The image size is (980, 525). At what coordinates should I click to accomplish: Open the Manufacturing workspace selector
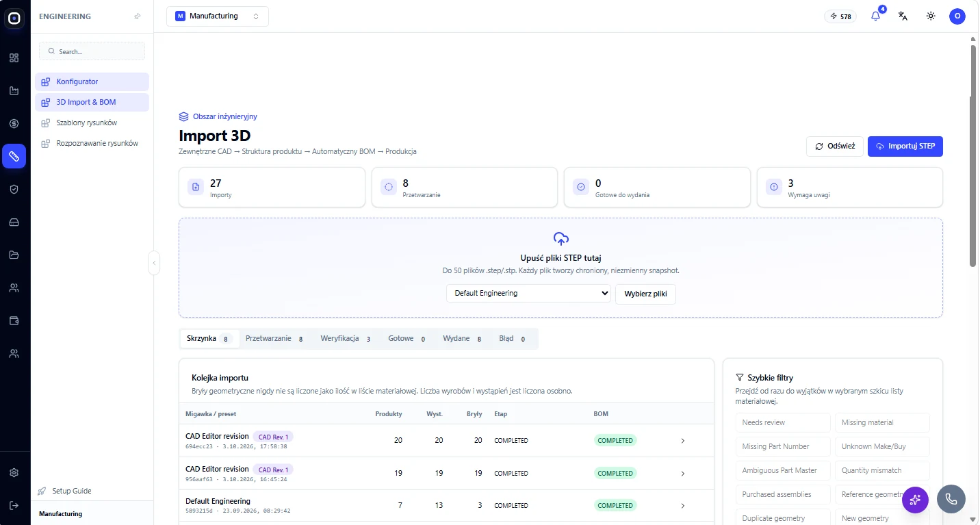tap(218, 16)
